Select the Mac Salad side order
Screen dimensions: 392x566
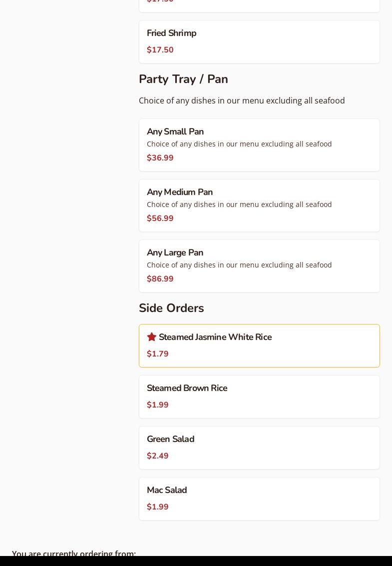(167, 490)
